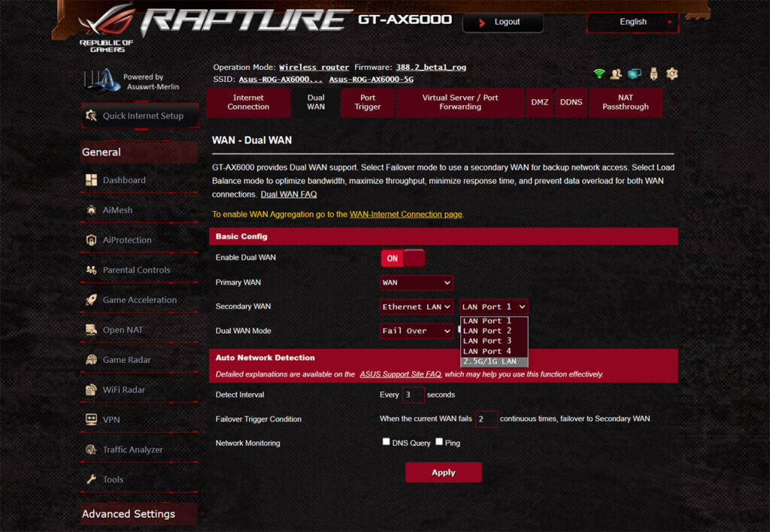Switch to the DMZ tab

pos(539,102)
